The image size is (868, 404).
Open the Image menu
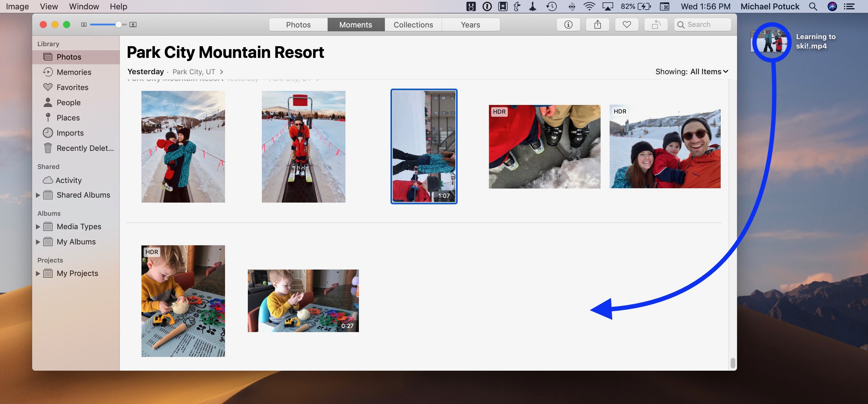coord(17,6)
